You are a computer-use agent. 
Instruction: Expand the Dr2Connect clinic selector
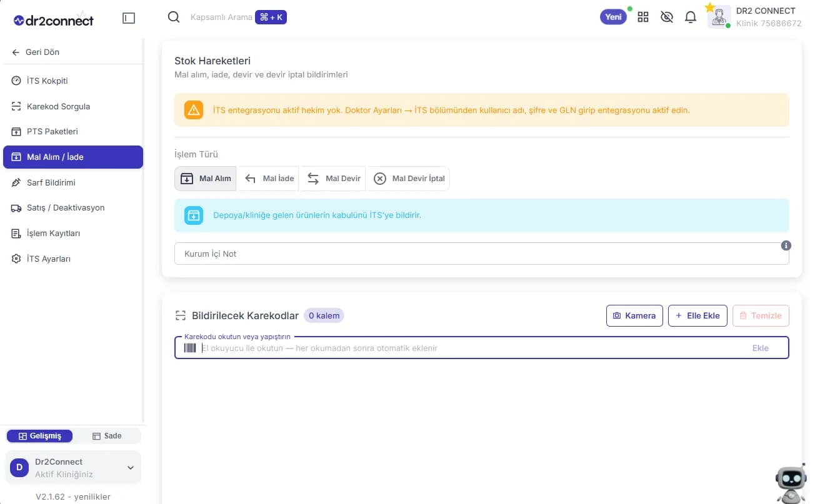click(x=73, y=468)
